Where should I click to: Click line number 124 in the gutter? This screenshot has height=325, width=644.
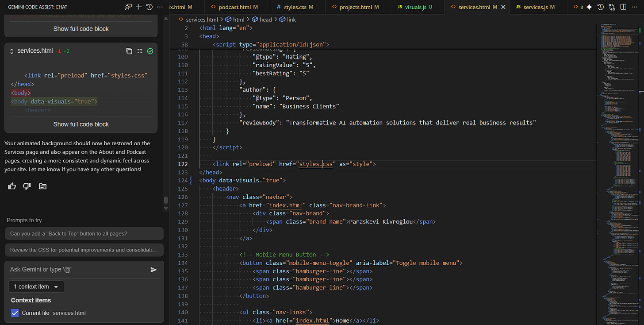(183, 181)
